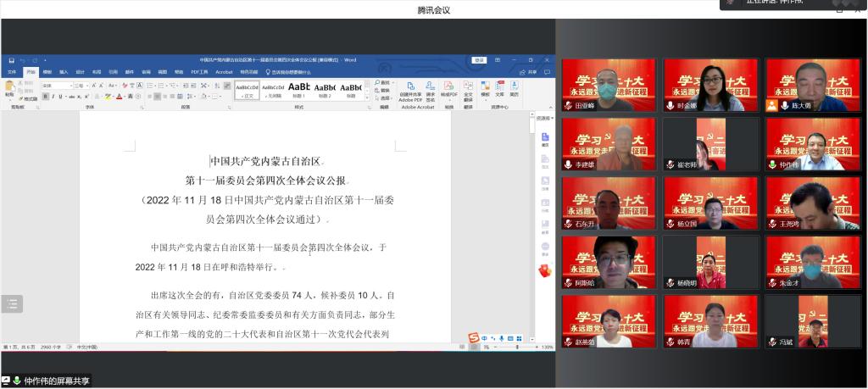
Task: Toggle bold formatting in the ribbon
Action: click(x=45, y=97)
